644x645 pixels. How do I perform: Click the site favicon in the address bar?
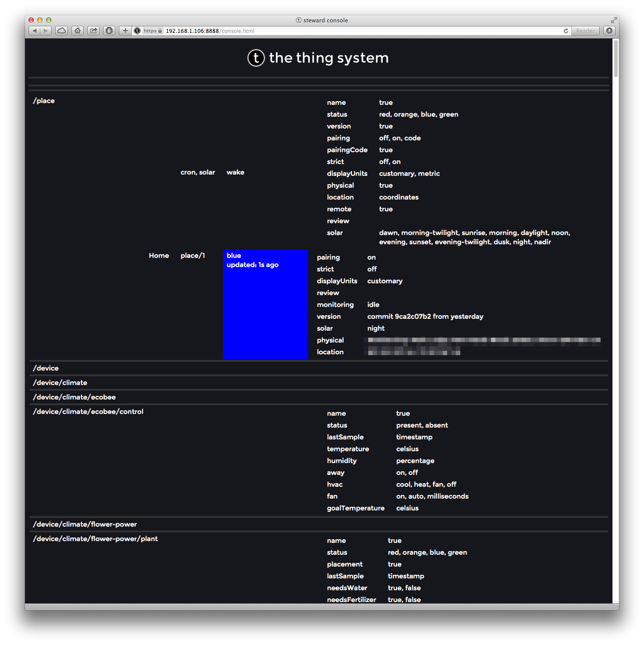(137, 31)
